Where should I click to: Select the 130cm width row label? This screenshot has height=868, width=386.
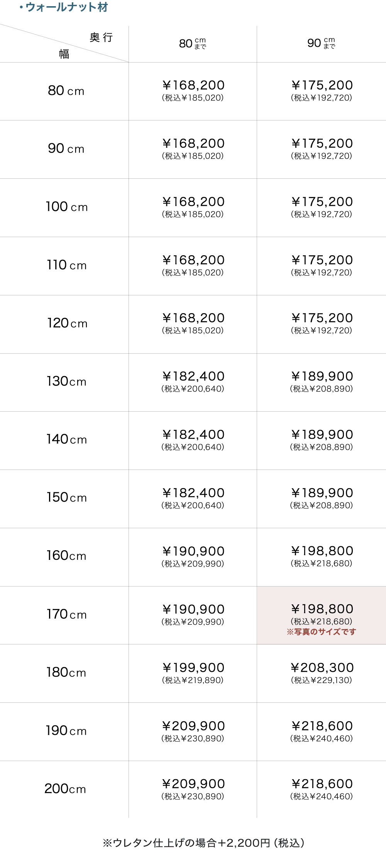tap(66, 381)
